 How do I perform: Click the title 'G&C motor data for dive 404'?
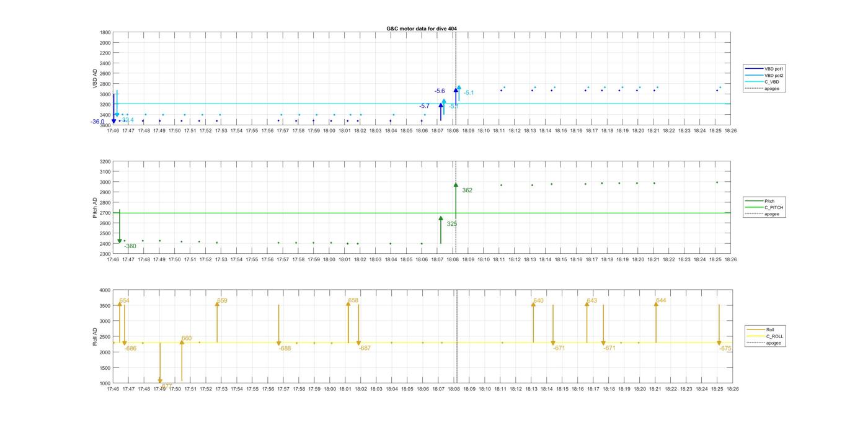tap(422, 29)
